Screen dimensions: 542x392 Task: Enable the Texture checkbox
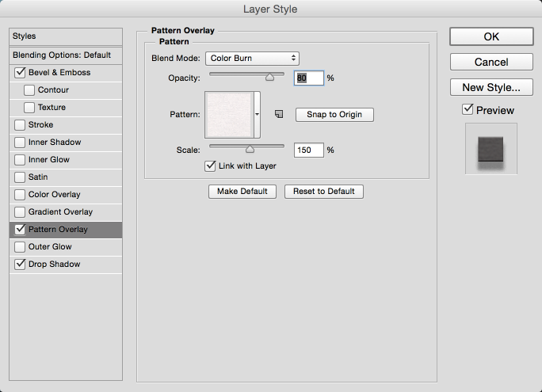pyautogui.click(x=29, y=108)
